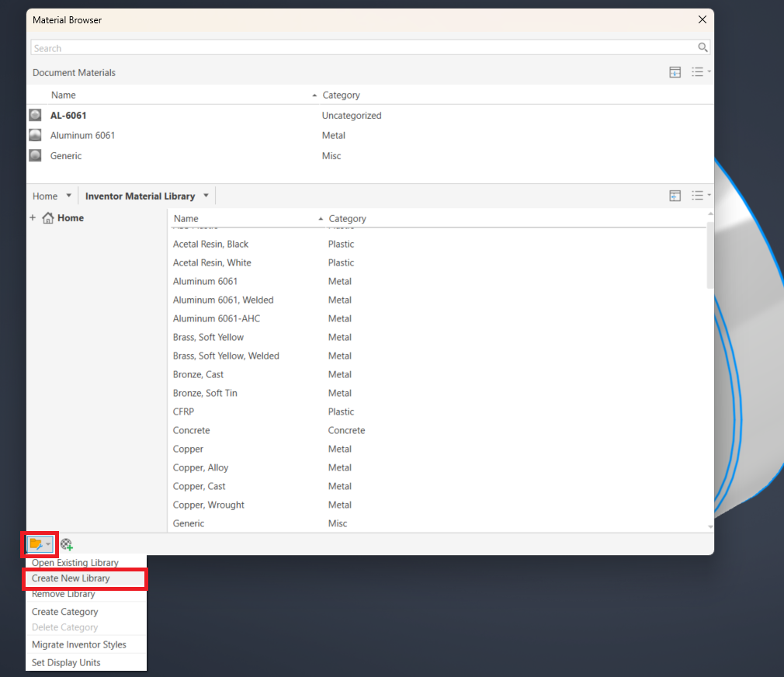Sort library list by Category header

tap(348, 218)
